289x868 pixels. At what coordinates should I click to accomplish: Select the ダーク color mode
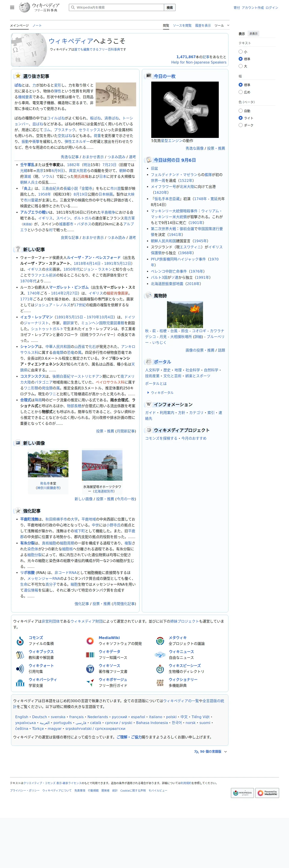click(241, 125)
